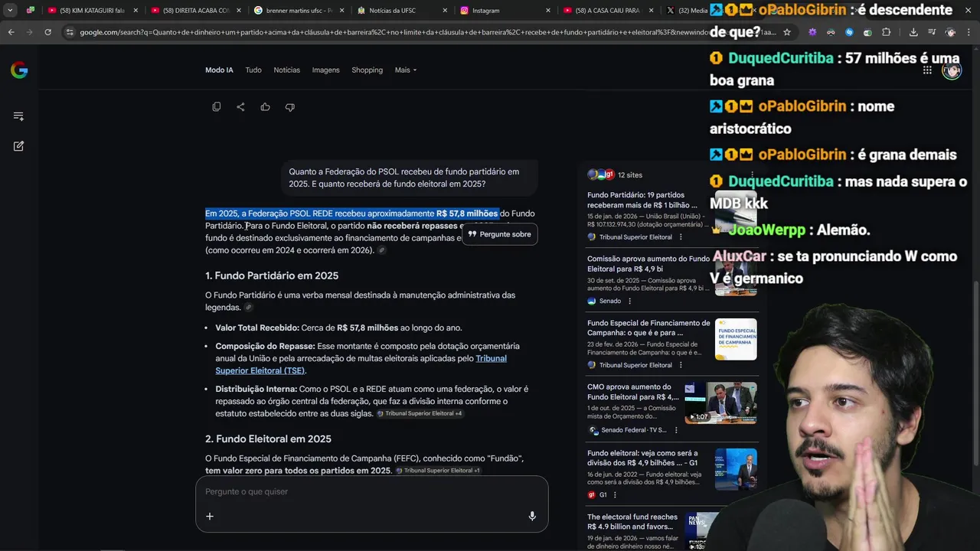The width and height of the screenshot is (980, 551).
Task: Open more options for G1 source
Action: point(616,495)
